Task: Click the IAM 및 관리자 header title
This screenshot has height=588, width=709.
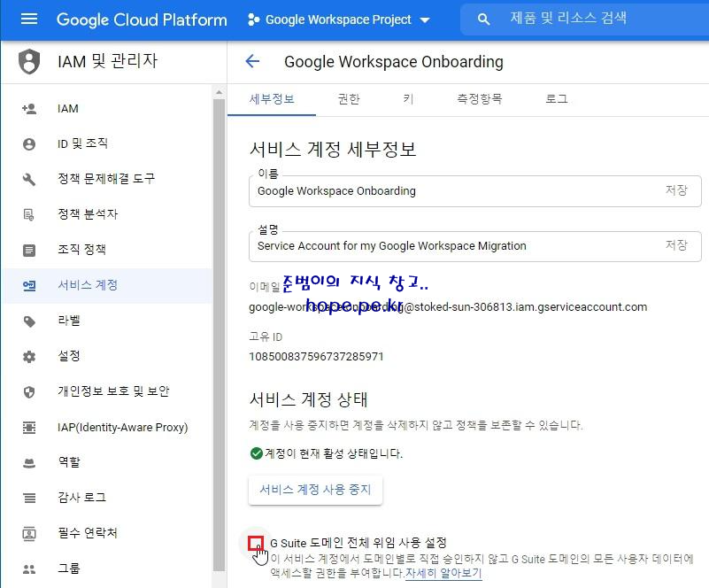Action: (108, 60)
